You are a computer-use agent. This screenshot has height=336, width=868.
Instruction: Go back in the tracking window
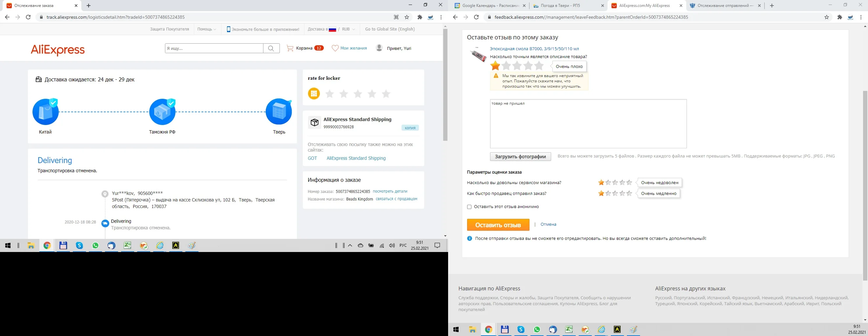point(7,17)
